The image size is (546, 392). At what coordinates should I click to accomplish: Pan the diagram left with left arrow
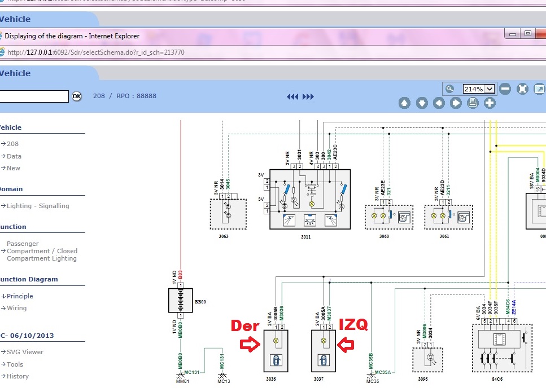pyautogui.click(x=439, y=103)
